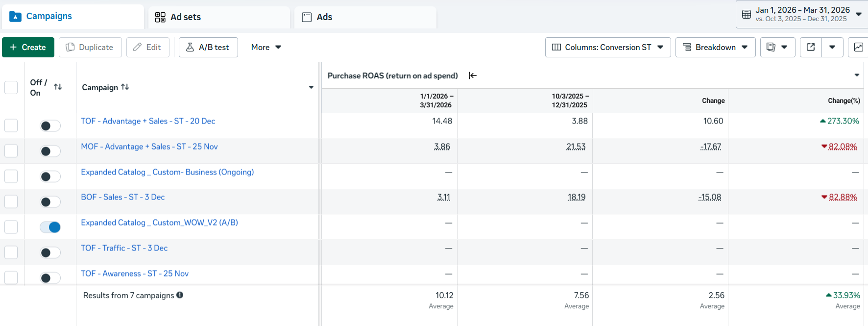Click the 21.53 ROAS value
Image resolution: width=868 pixels, height=326 pixels.
point(576,147)
